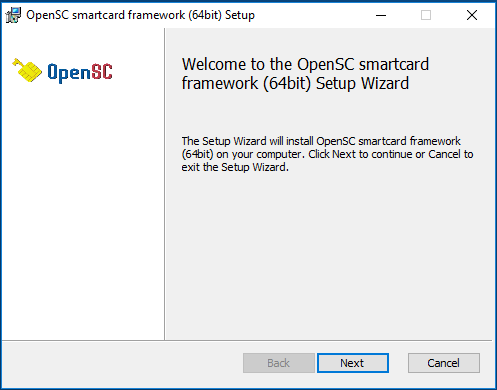Viewport: 497px width, 390px height.
Task: Minimize the Setup window
Action: pyautogui.click(x=381, y=15)
